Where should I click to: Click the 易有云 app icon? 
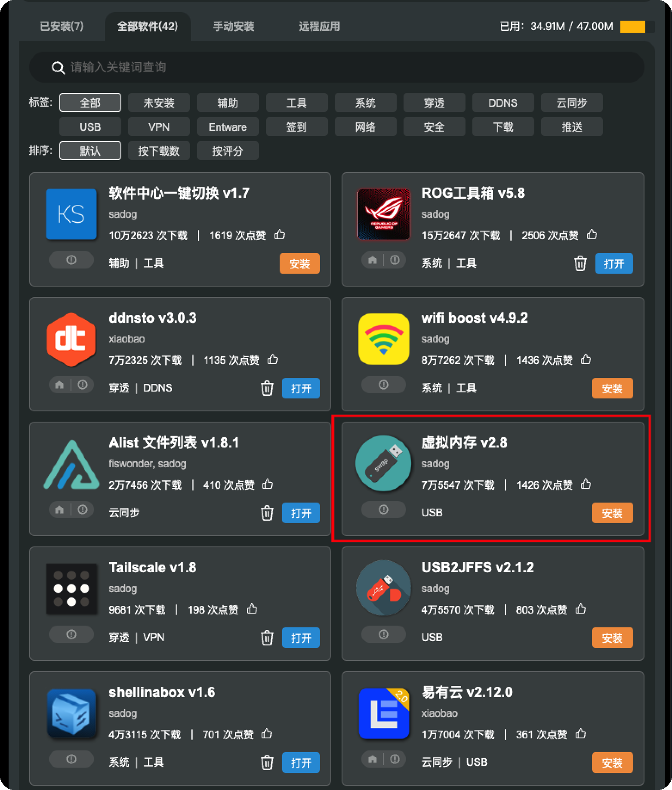(x=384, y=713)
